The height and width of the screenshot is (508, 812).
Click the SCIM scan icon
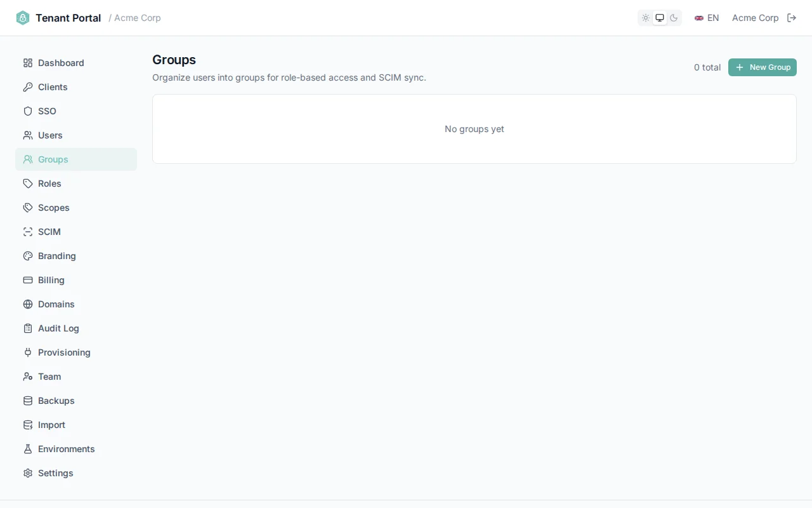pyautogui.click(x=28, y=232)
